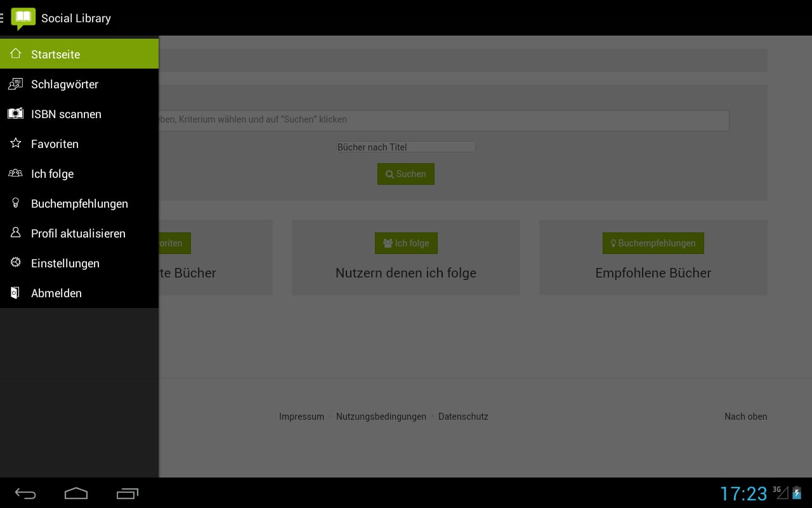Click the Nutzern denen ich folge heading

(x=406, y=273)
